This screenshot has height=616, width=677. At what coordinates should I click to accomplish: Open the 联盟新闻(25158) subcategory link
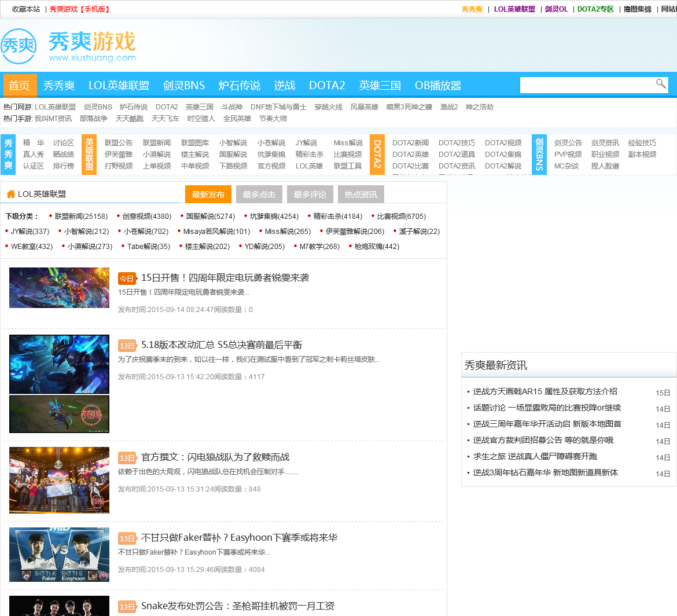click(x=81, y=217)
